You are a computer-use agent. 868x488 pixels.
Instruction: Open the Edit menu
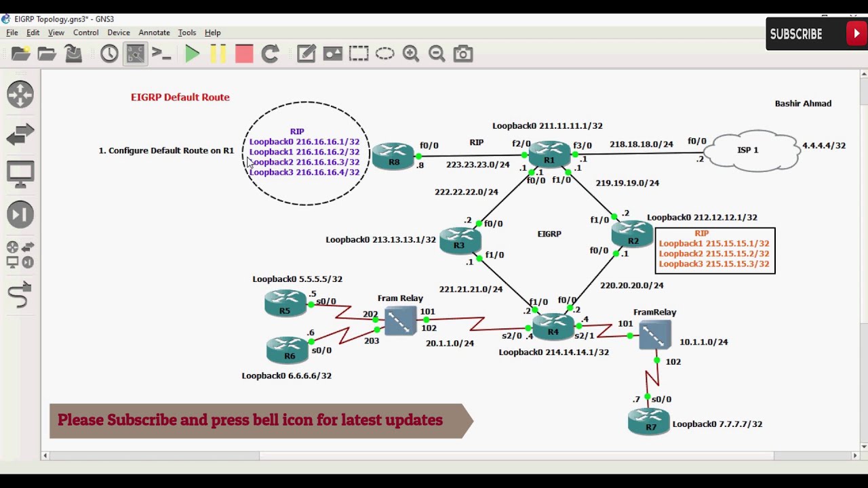pos(33,33)
